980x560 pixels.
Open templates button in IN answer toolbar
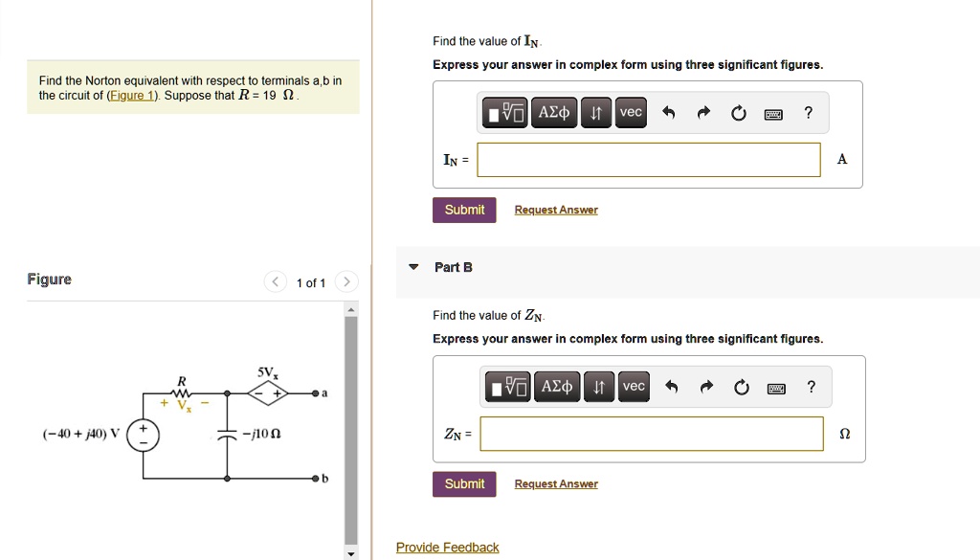point(505,113)
